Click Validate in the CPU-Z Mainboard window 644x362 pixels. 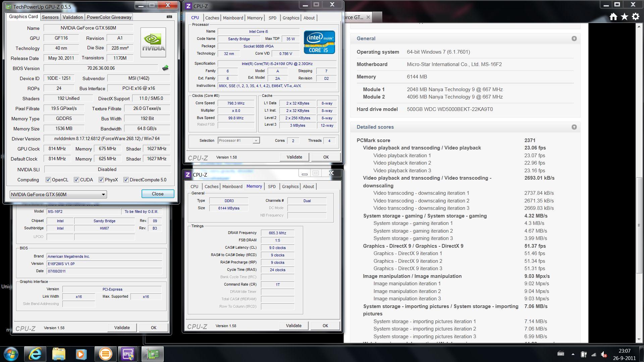tap(122, 327)
